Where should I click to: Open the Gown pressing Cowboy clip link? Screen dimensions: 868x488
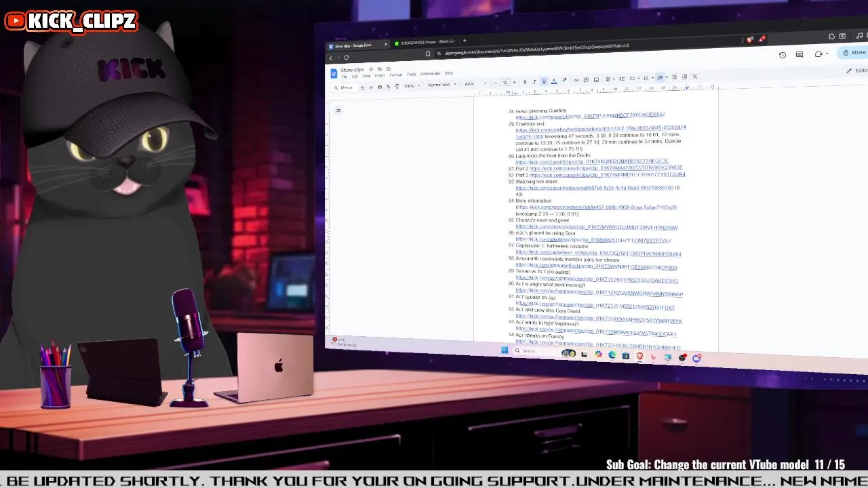tap(590, 117)
